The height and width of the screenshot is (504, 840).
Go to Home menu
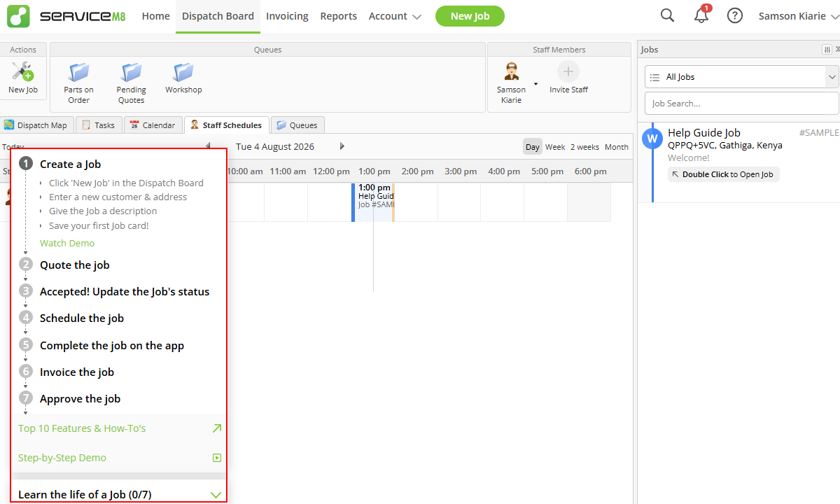click(156, 16)
